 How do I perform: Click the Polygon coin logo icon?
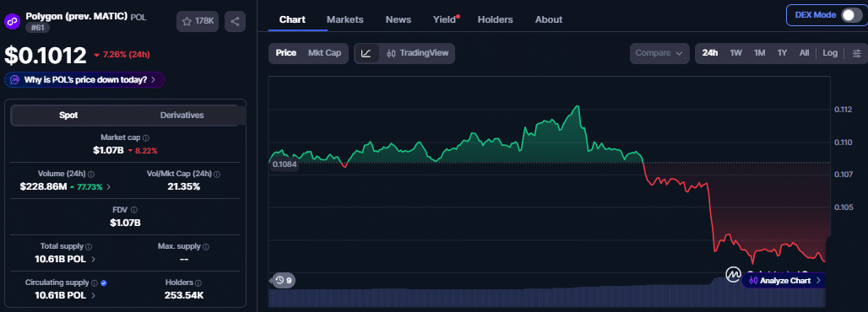point(12,21)
